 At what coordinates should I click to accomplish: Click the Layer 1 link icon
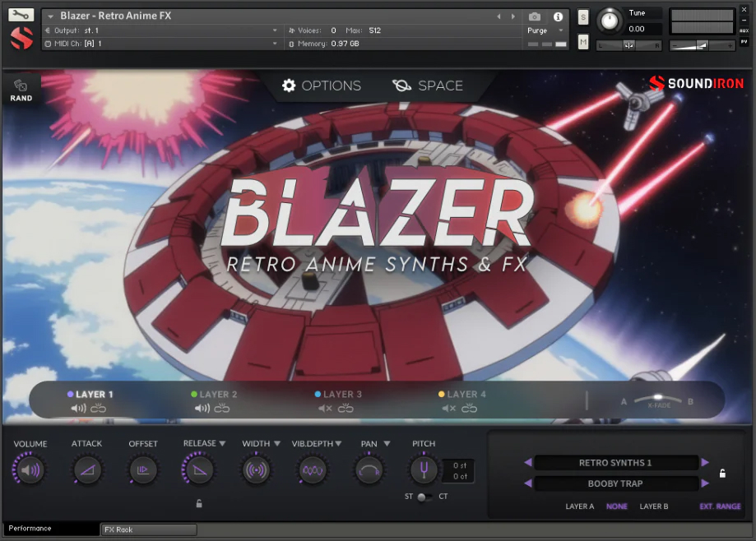(x=98, y=409)
